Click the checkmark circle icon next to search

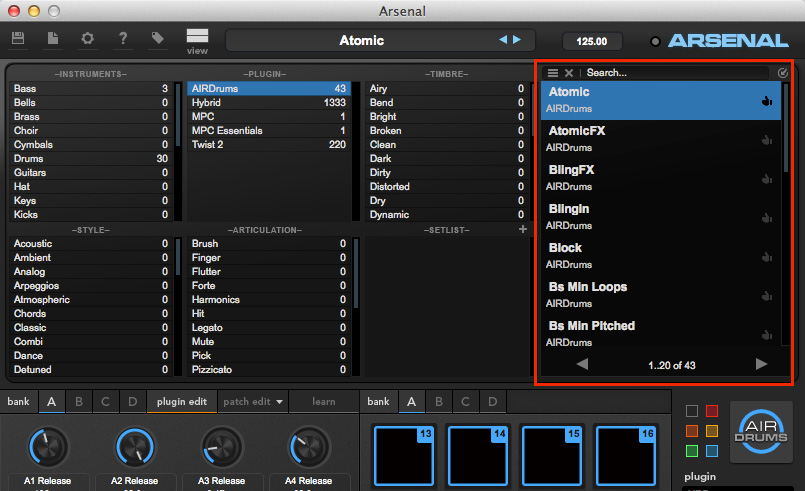pyautogui.click(x=782, y=73)
